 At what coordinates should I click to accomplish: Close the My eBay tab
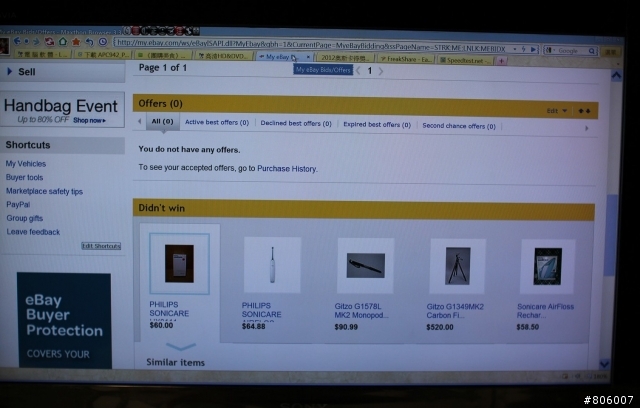pyautogui.click(x=308, y=57)
